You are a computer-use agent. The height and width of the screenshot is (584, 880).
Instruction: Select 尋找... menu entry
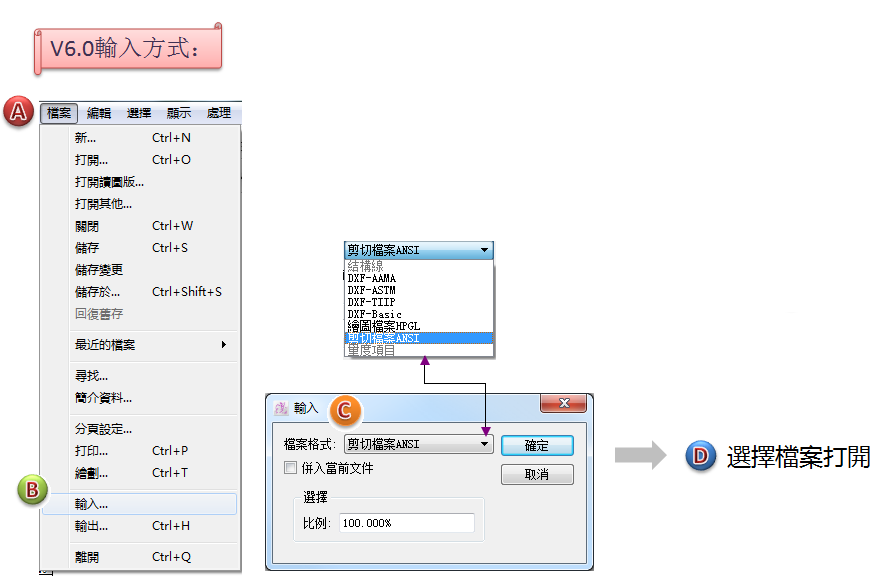tap(140, 375)
